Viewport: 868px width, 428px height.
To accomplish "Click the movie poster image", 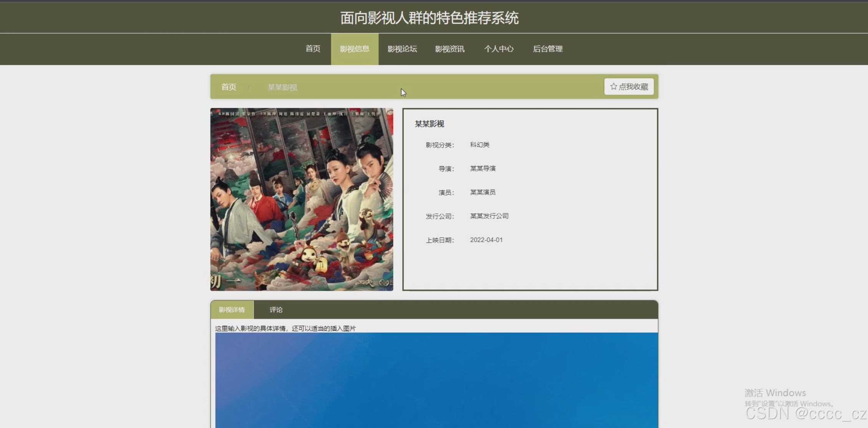I will [x=302, y=199].
